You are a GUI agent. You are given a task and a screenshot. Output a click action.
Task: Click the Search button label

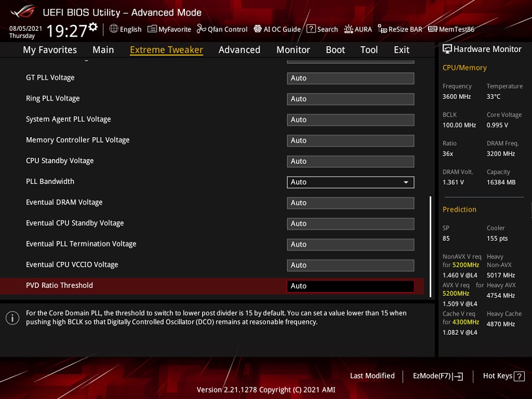pyautogui.click(x=327, y=30)
